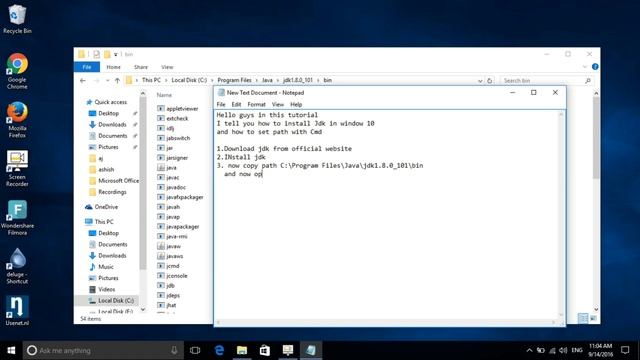
Task: Open Recordings folder in Quick access
Action: click(x=112, y=192)
